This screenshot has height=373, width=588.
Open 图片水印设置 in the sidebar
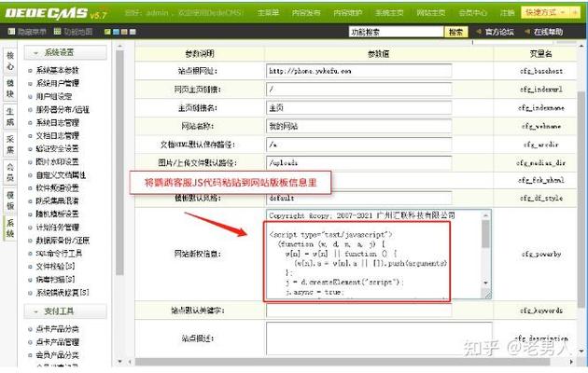[57, 161]
